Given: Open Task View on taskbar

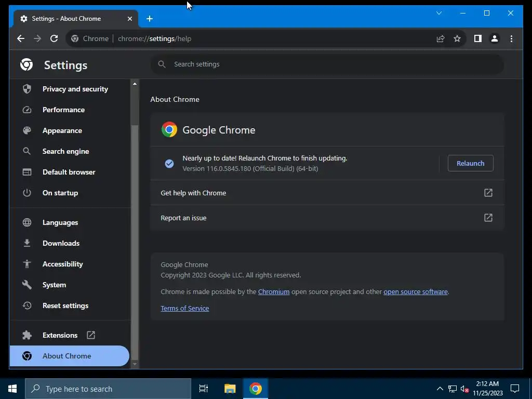Looking at the screenshot, I should [204, 389].
